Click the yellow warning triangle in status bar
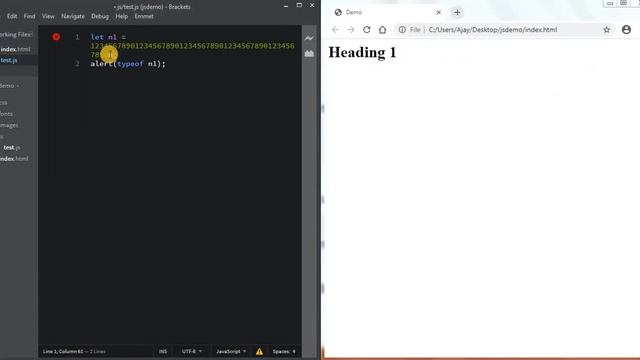This screenshot has height=360, width=640. [259, 351]
